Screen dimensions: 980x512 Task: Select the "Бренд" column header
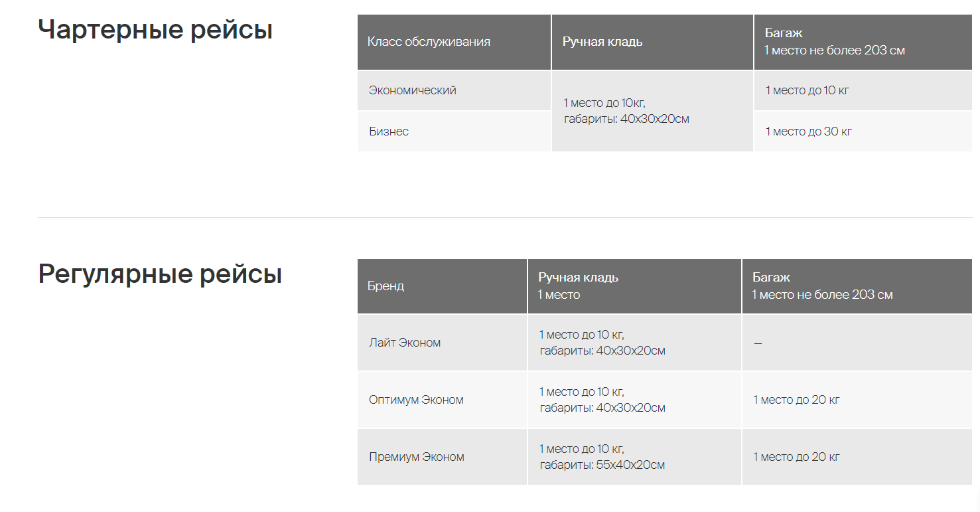(x=385, y=286)
